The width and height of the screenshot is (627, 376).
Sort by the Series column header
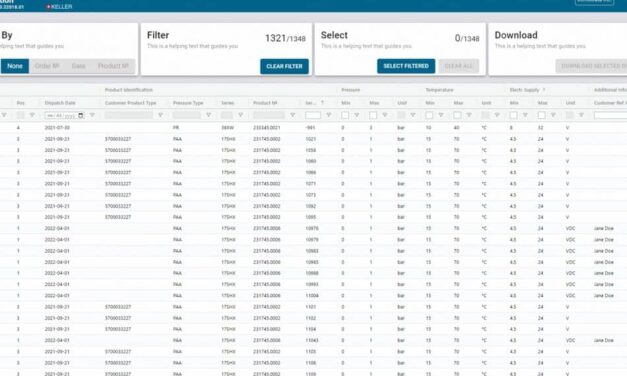[x=228, y=103]
